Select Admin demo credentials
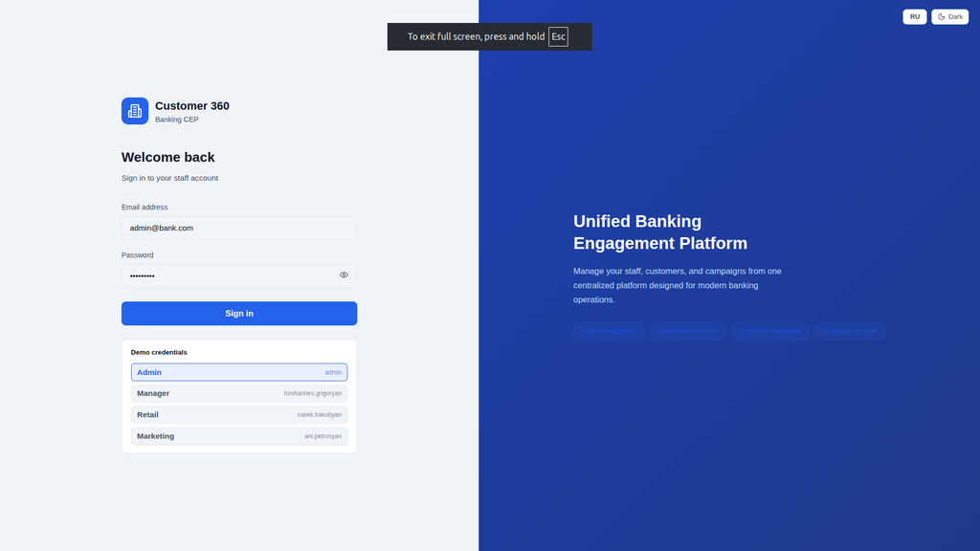The width and height of the screenshot is (980, 551). (x=238, y=372)
